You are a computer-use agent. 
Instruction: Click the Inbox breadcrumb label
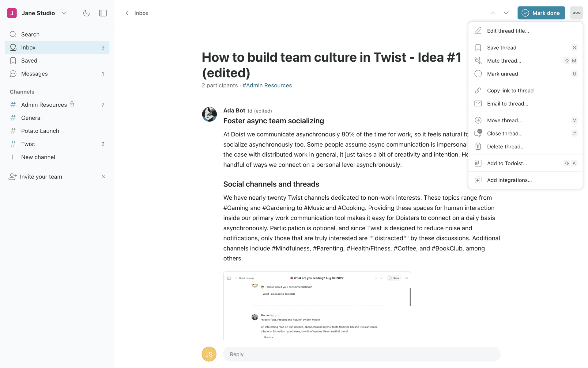tap(141, 13)
